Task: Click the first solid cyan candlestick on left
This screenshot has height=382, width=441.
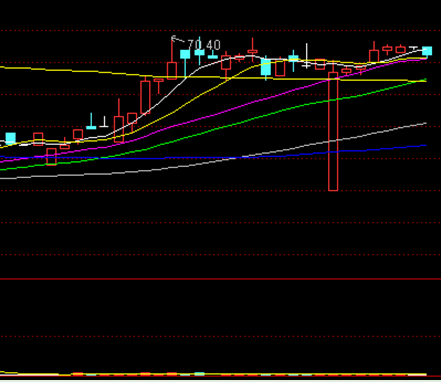Action: (11, 138)
